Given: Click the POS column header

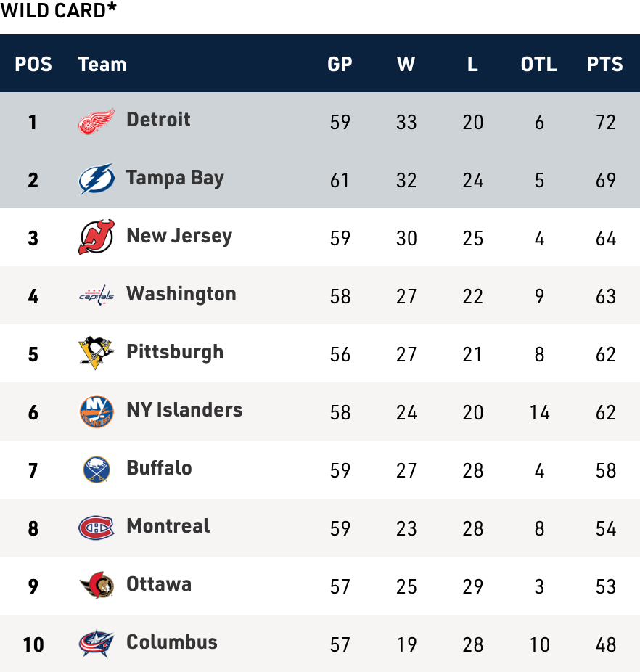Looking at the screenshot, I should (33, 64).
